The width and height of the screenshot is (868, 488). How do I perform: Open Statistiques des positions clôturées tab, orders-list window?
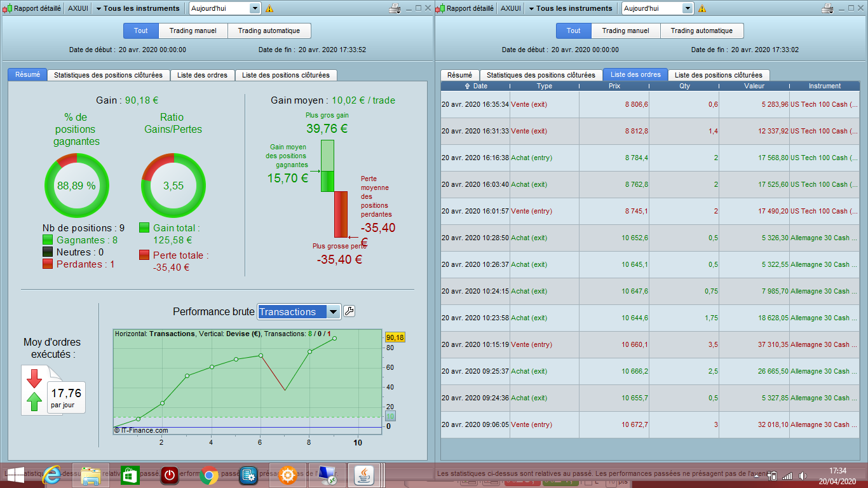(x=541, y=75)
